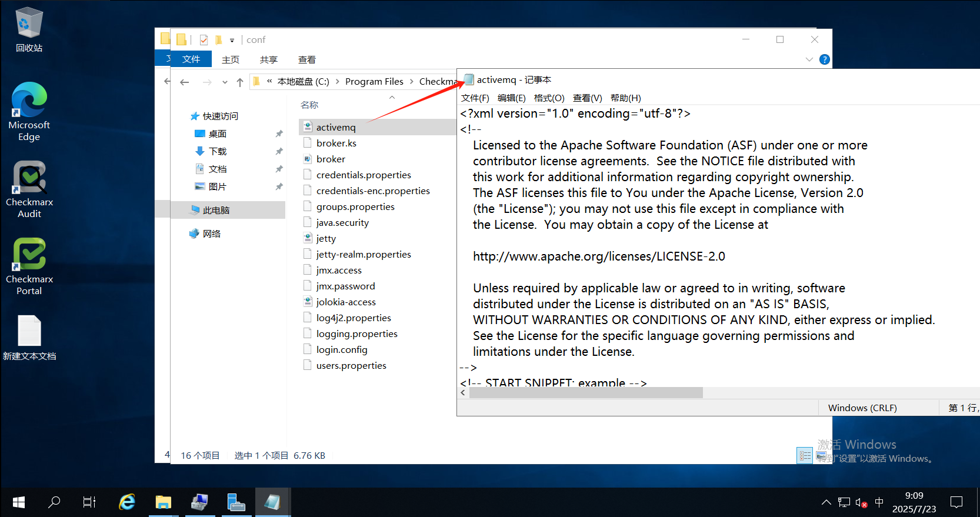The image size is (980, 517).
Task: Open Notepad 编辑(E) menu
Action: click(512, 98)
